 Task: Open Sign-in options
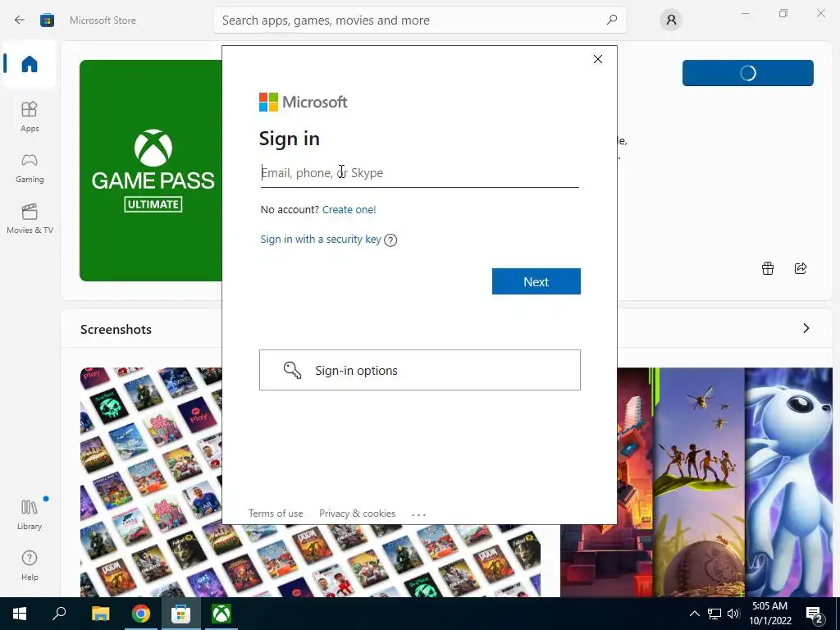(x=420, y=370)
